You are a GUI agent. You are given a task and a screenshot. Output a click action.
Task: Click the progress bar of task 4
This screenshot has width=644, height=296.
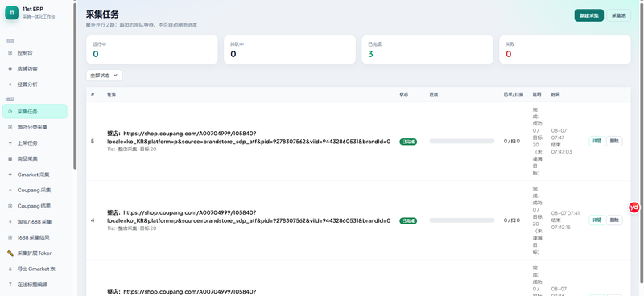pyautogui.click(x=462, y=220)
